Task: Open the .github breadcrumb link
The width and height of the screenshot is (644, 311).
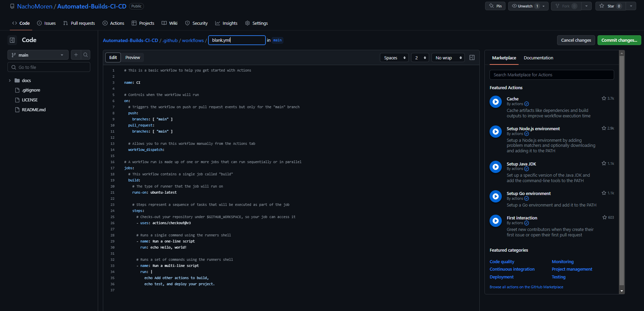Action: [x=170, y=40]
